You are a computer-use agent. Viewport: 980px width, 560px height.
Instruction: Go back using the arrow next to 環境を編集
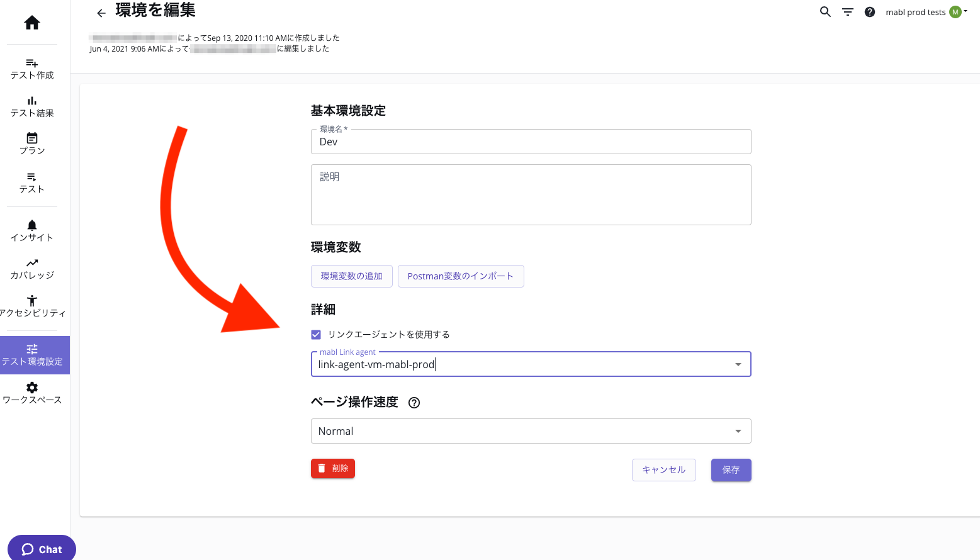click(x=101, y=13)
